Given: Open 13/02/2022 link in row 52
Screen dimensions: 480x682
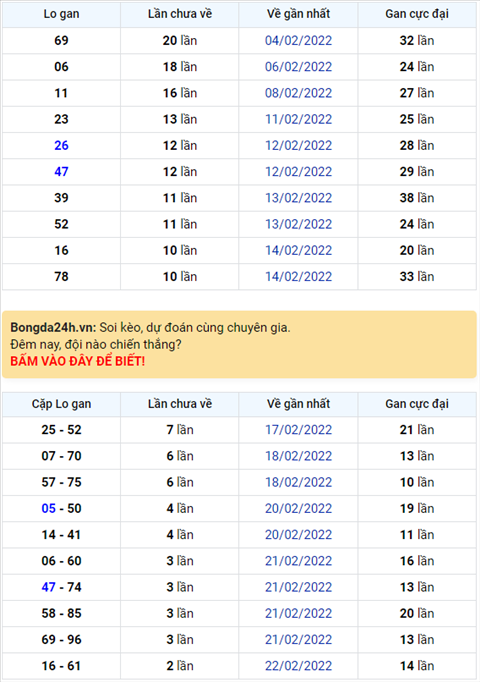Looking at the screenshot, I should coord(298,224).
